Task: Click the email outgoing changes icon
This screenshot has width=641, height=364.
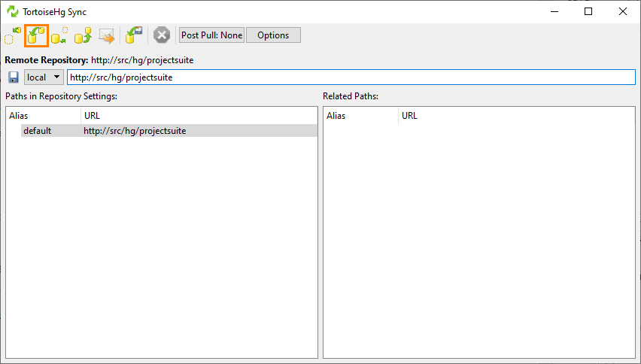Action: pyautogui.click(x=106, y=35)
